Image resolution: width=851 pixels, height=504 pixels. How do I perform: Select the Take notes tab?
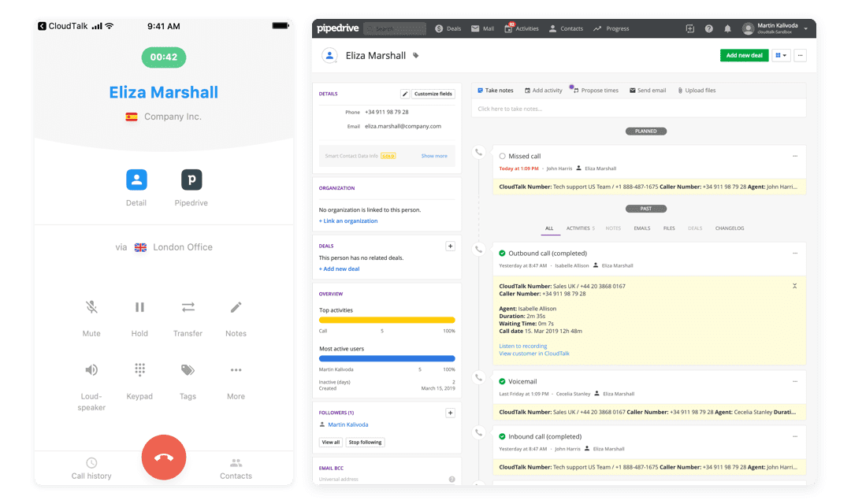point(495,91)
